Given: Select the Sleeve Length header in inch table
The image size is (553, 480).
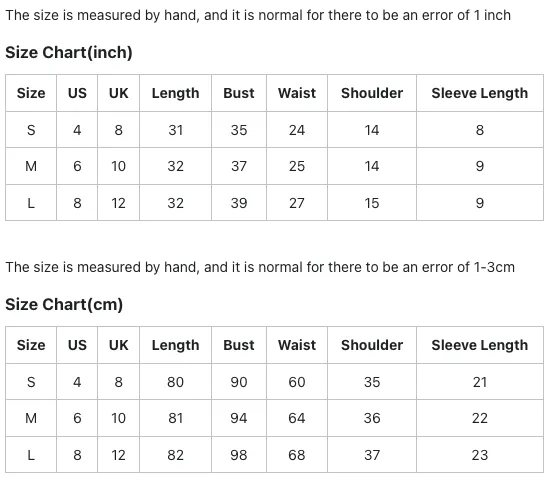Looking at the screenshot, I should 480,93.
